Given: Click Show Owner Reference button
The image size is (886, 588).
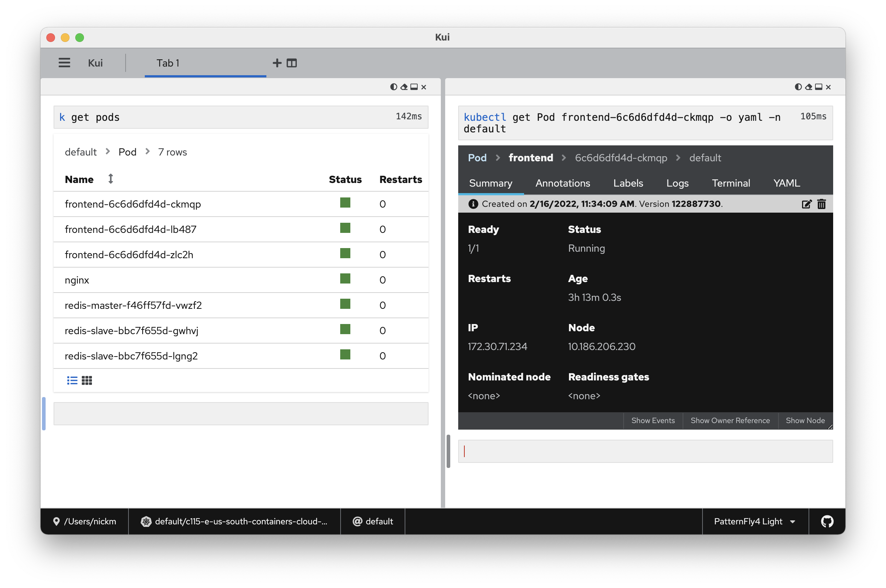Looking at the screenshot, I should tap(730, 420).
